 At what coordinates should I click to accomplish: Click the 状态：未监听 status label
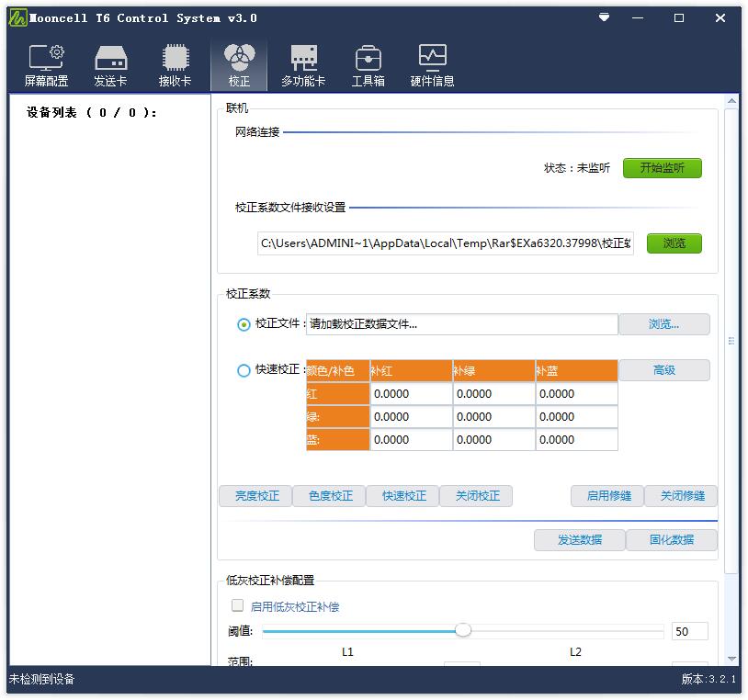[x=577, y=168]
